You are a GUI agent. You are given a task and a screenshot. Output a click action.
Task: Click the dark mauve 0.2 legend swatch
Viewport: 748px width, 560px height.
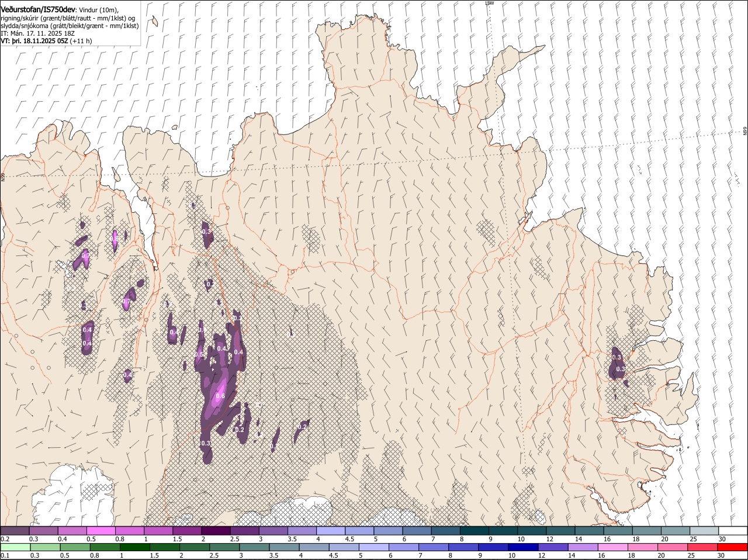point(15,530)
